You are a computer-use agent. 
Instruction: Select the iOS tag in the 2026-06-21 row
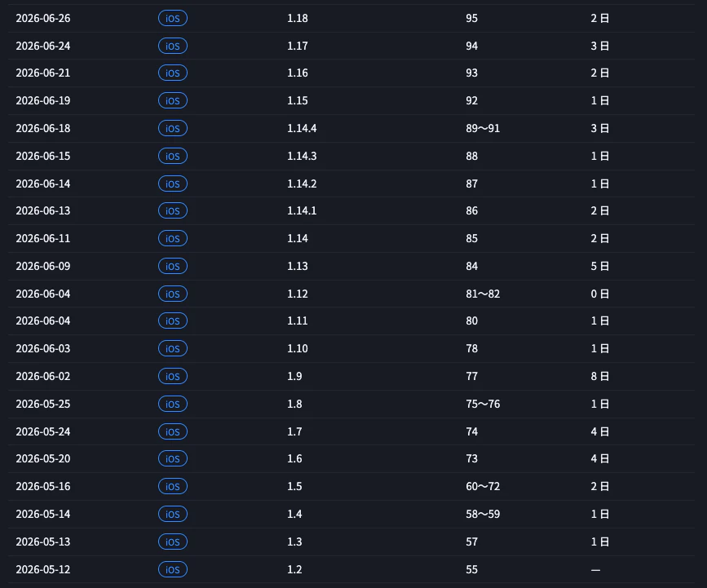click(173, 73)
